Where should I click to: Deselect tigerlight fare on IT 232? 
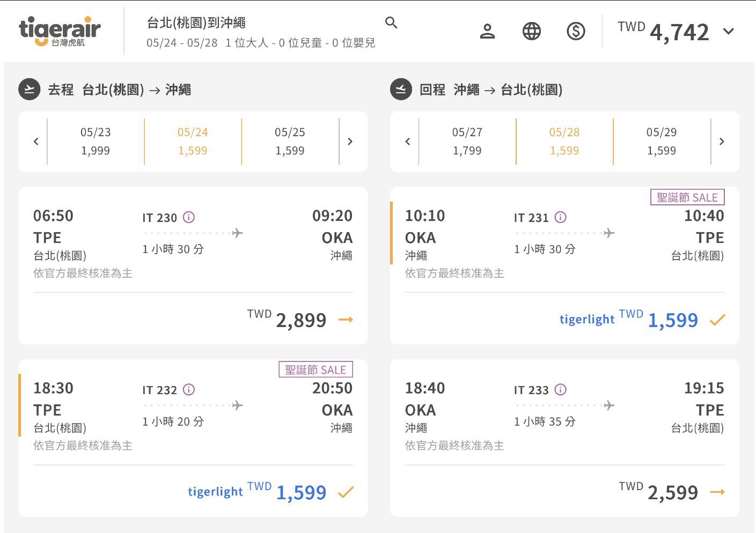[346, 492]
